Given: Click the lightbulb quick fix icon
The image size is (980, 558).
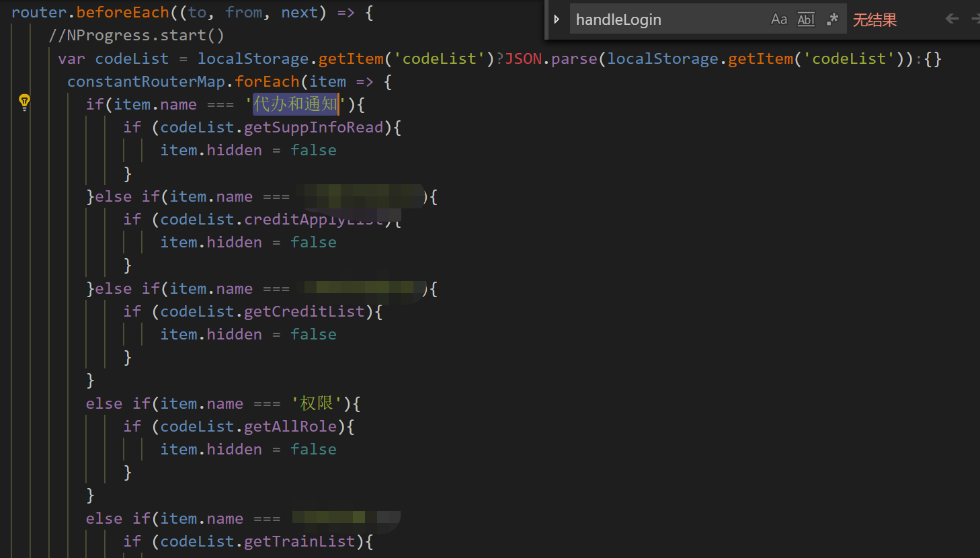Looking at the screenshot, I should [24, 102].
